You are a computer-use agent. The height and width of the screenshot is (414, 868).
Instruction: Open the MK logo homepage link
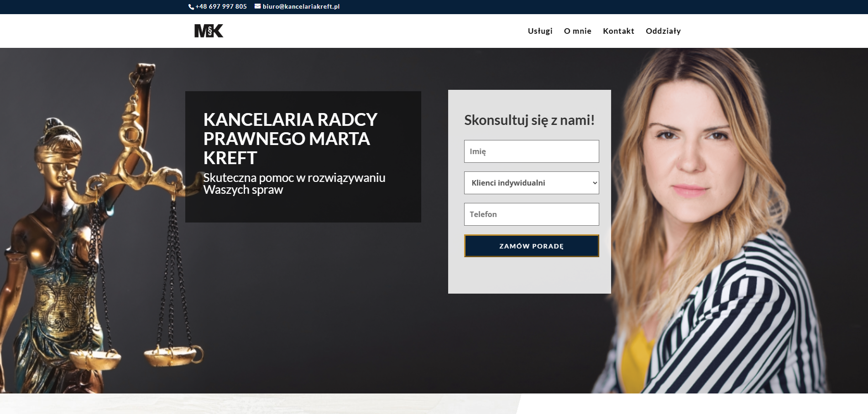[209, 31]
